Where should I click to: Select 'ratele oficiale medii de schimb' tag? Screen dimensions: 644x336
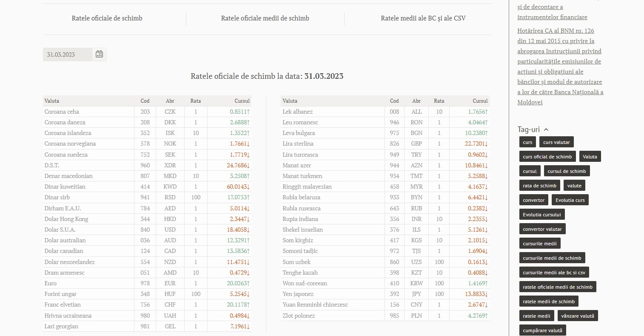point(558,287)
